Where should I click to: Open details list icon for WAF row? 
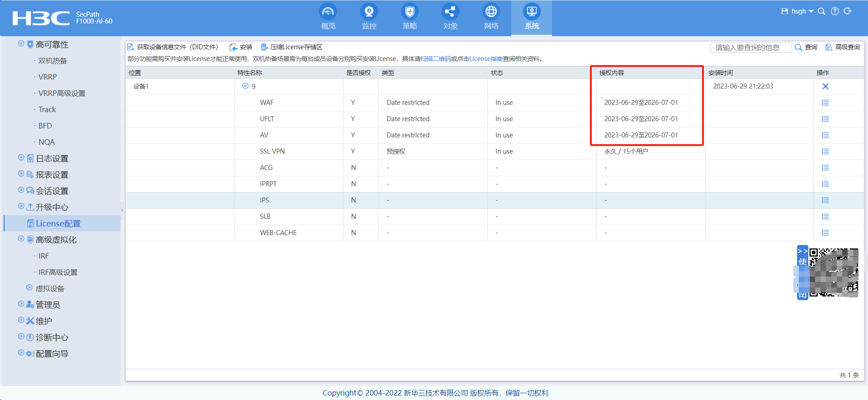point(825,103)
